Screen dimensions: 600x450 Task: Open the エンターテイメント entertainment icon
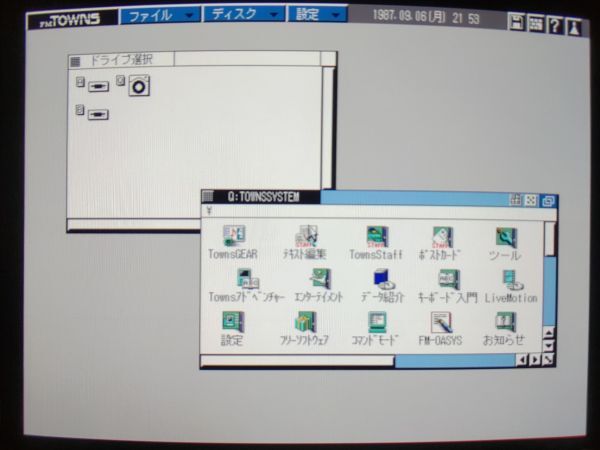pyautogui.click(x=320, y=279)
